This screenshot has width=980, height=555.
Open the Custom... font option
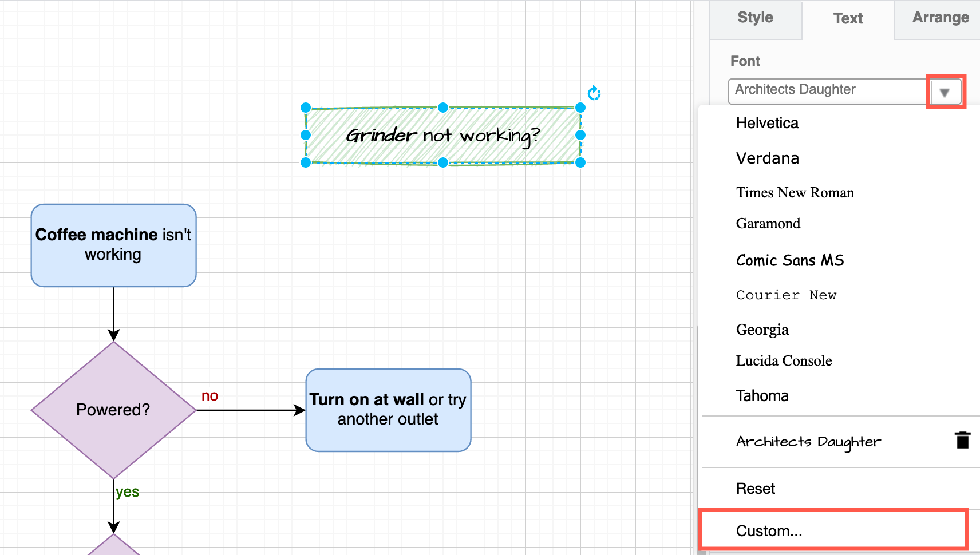(x=769, y=531)
